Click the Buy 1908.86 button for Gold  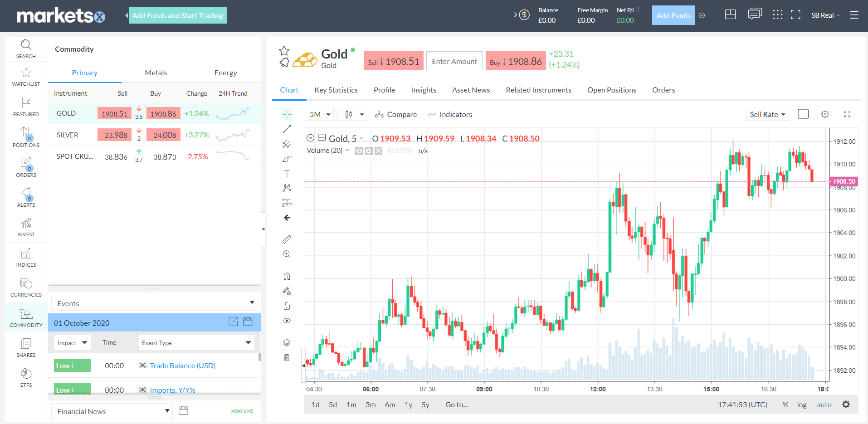click(x=516, y=61)
